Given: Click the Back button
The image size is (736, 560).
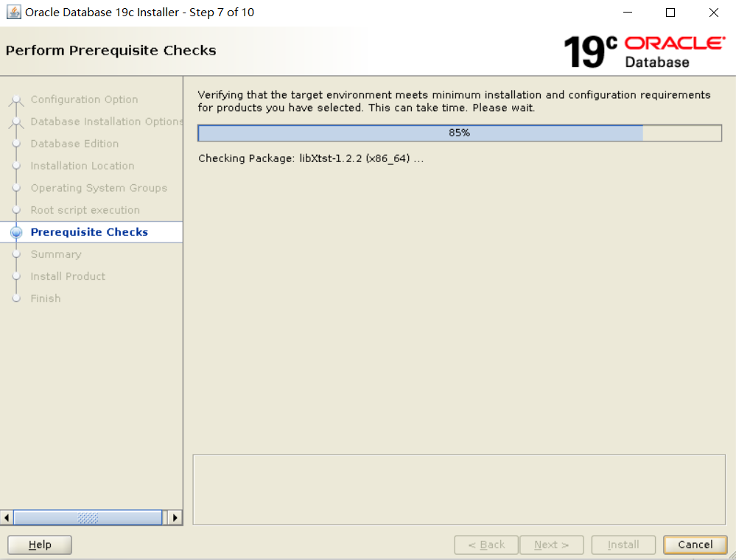Looking at the screenshot, I should pyautogui.click(x=486, y=545).
